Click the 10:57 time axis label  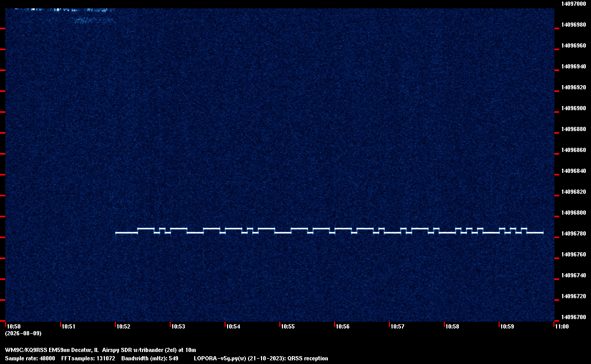[398, 326]
